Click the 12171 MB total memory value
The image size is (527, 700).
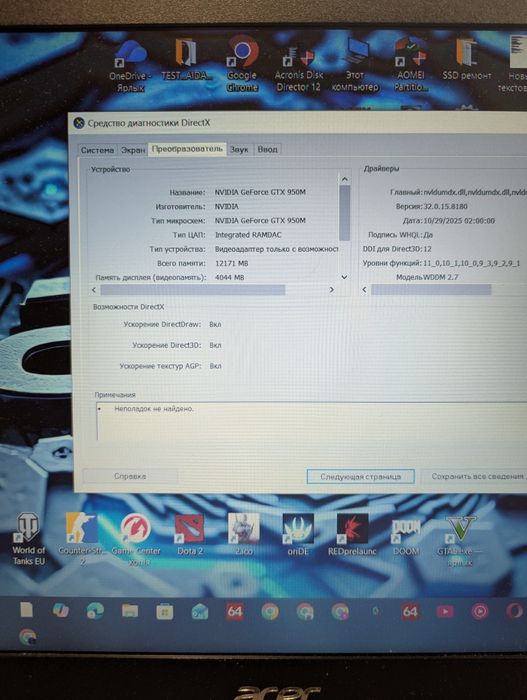pos(231,263)
